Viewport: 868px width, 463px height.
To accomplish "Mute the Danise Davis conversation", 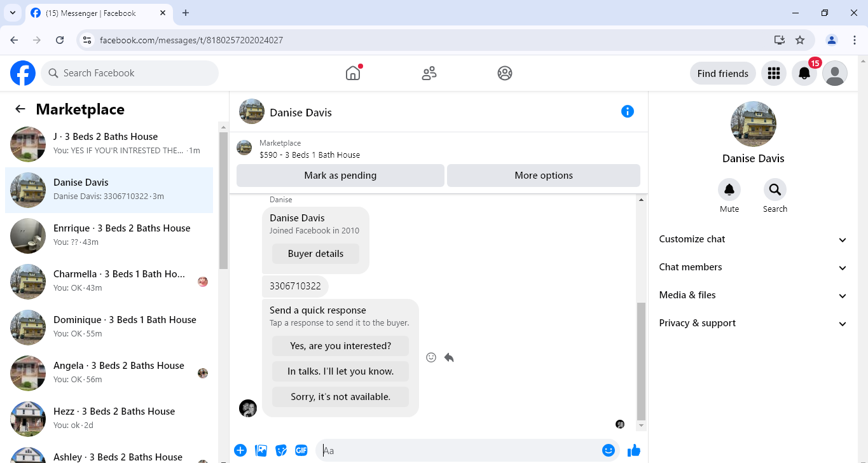I will [x=729, y=190].
